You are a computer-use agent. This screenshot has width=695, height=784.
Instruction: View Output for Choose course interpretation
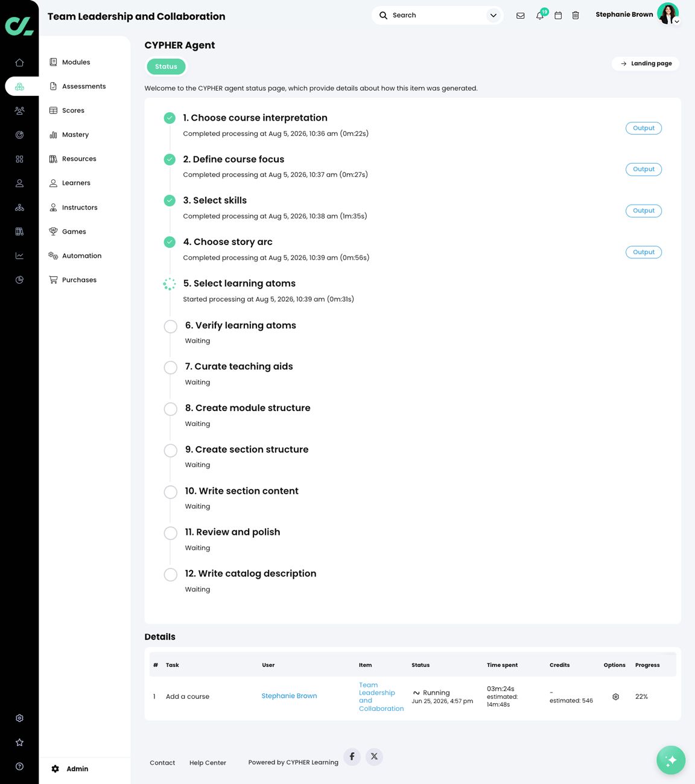tap(643, 128)
